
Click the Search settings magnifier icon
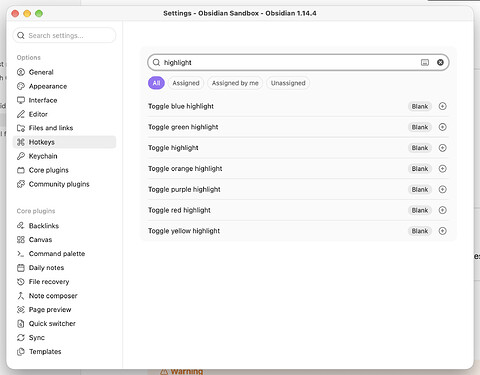(21, 35)
